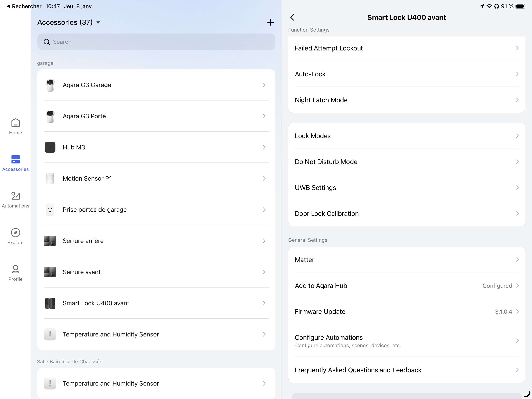Open UWB Settings

coord(406,188)
